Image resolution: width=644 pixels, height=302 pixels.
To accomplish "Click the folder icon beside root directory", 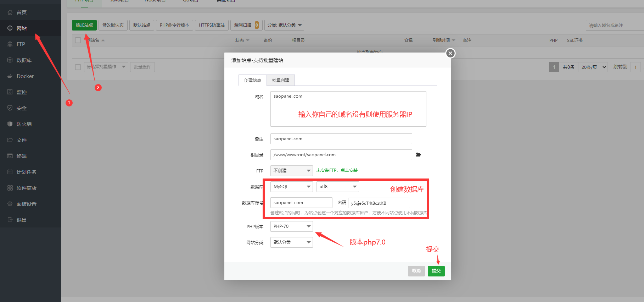I will pyautogui.click(x=418, y=155).
